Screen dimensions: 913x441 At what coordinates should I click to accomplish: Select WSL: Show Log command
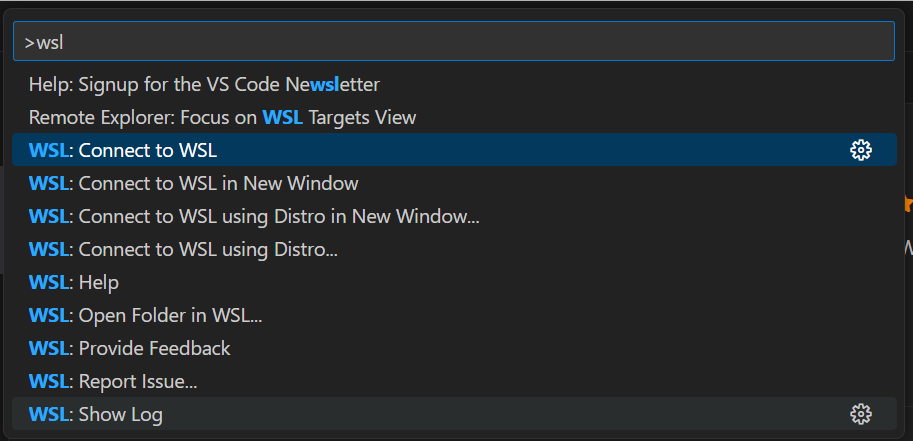[x=454, y=414]
